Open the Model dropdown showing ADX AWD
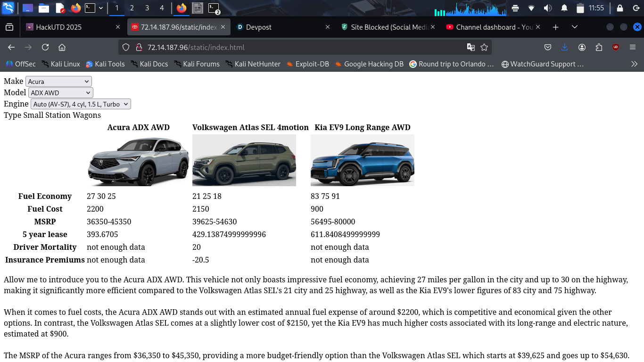Screen dimensions: 644x362 tap(61, 93)
